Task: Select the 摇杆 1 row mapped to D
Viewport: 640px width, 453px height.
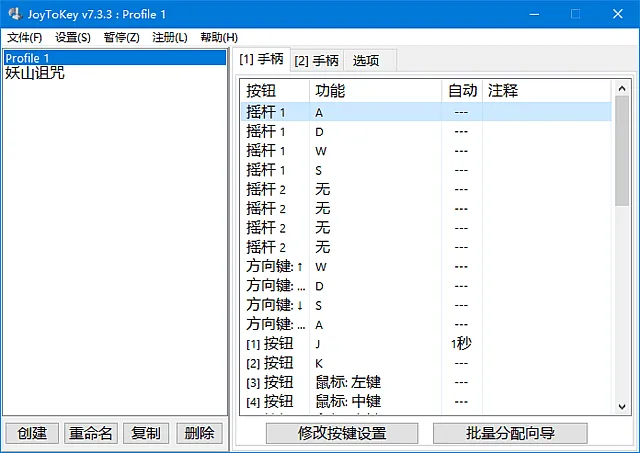Action: click(x=426, y=131)
